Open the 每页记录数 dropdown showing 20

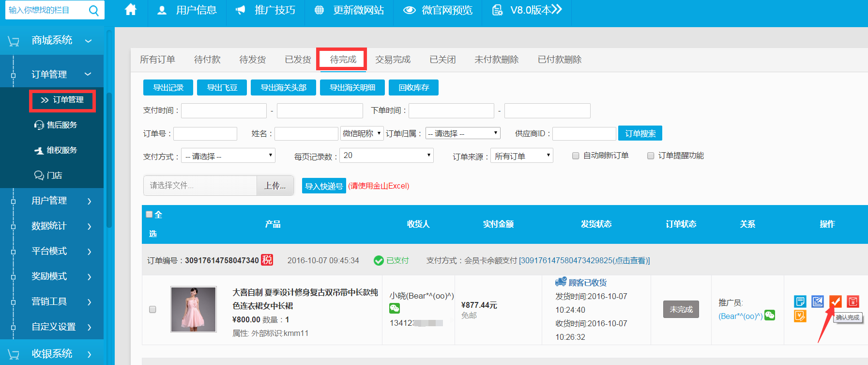[x=386, y=156]
